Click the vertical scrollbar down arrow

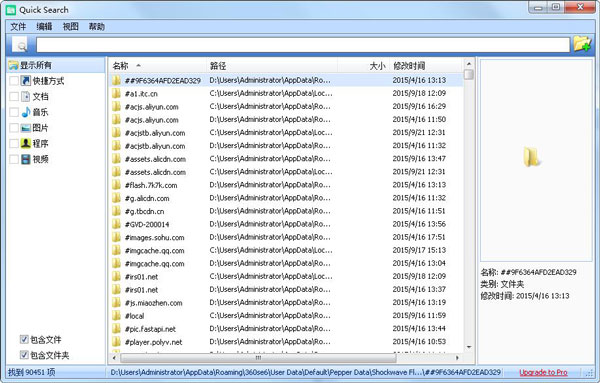pos(469,347)
